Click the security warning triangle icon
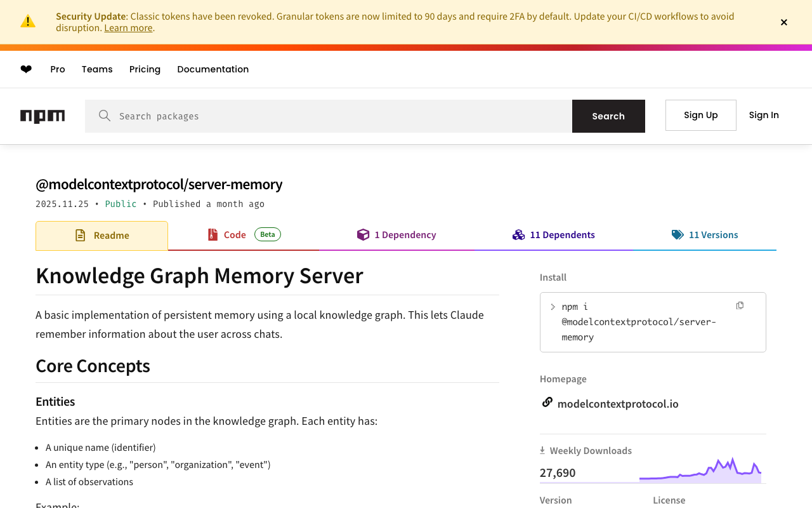Image resolution: width=812 pixels, height=508 pixels. click(x=28, y=22)
